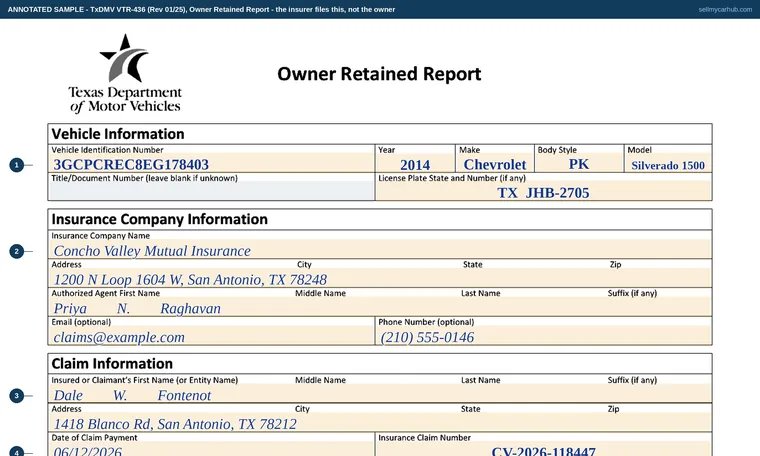Click the blank Title/Document Number field
This screenshot has width=760, height=456.
click(x=211, y=191)
